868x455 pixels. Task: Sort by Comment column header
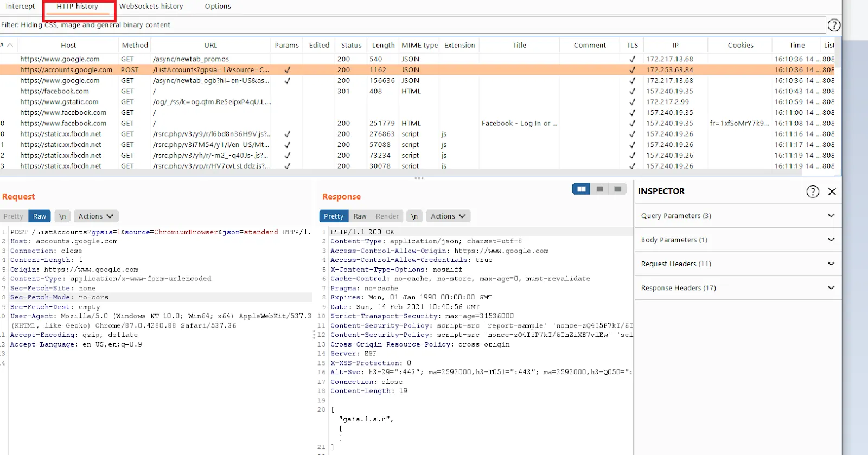[x=590, y=45]
